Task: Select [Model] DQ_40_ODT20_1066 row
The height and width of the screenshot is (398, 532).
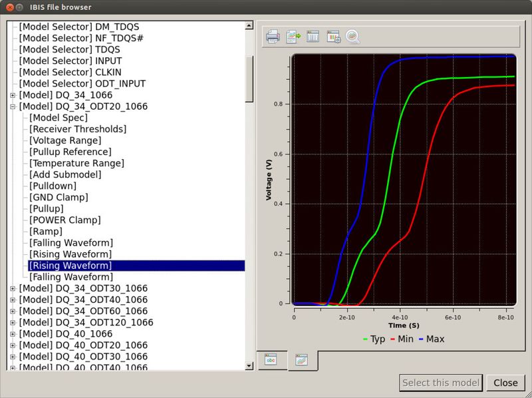Action: (x=83, y=345)
